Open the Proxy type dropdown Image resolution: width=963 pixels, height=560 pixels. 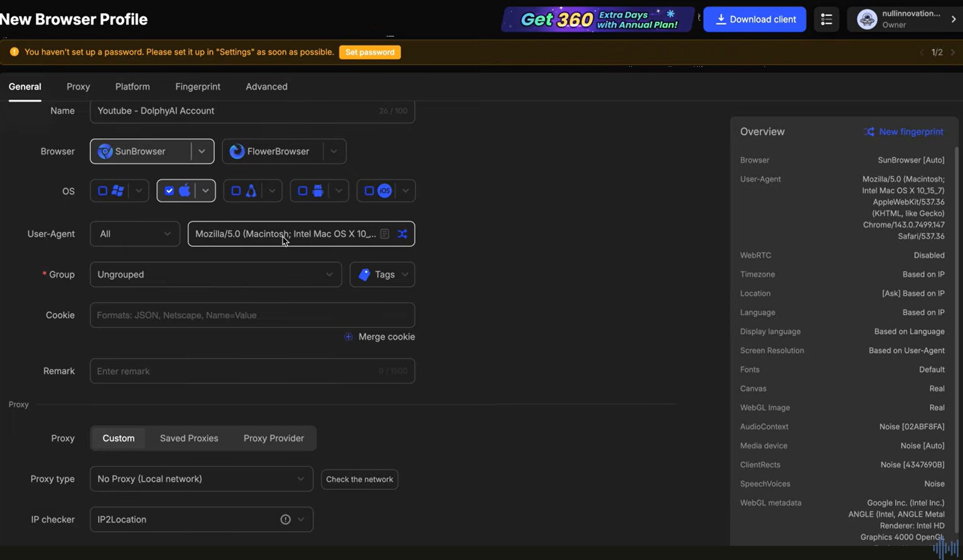202,479
